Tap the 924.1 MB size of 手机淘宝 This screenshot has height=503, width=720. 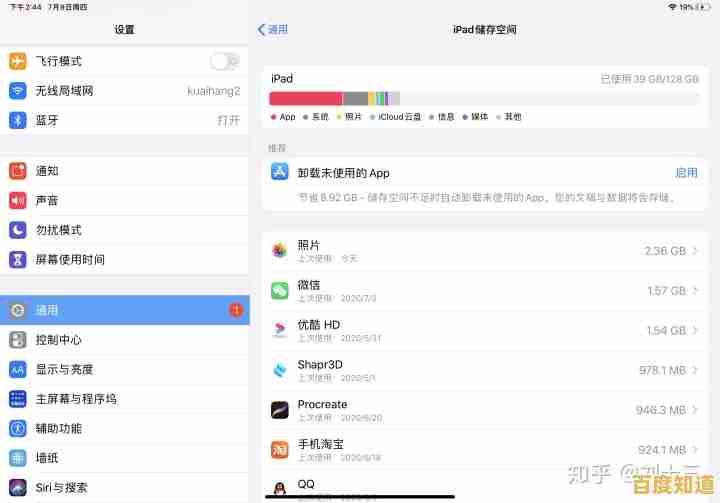[x=662, y=450]
